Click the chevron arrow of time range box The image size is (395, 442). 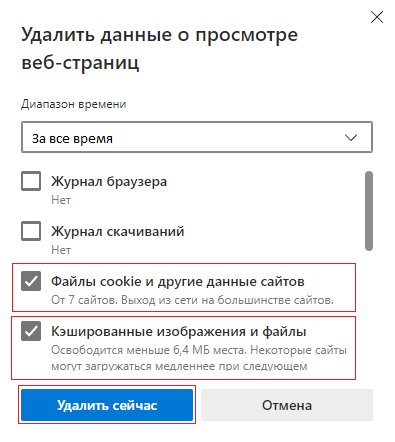[x=351, y=138]
